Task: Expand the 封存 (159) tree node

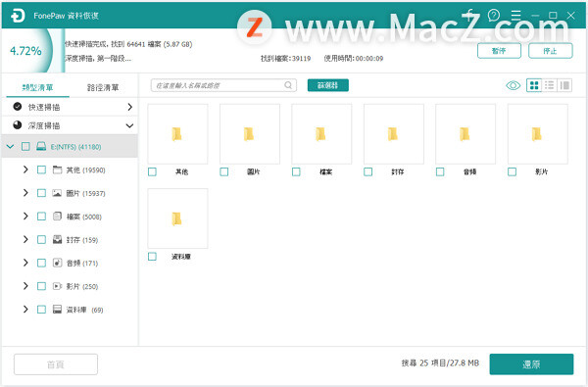Action: (25, 239)
